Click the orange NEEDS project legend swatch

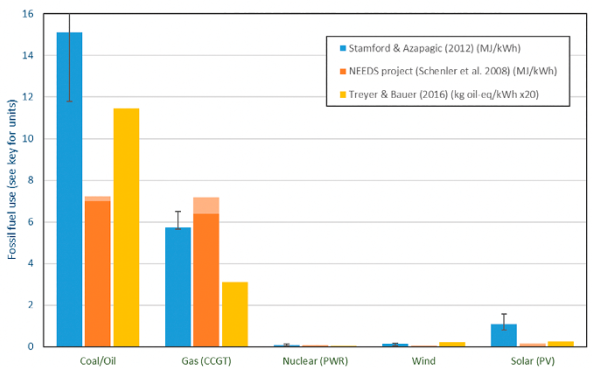[343, 71]
